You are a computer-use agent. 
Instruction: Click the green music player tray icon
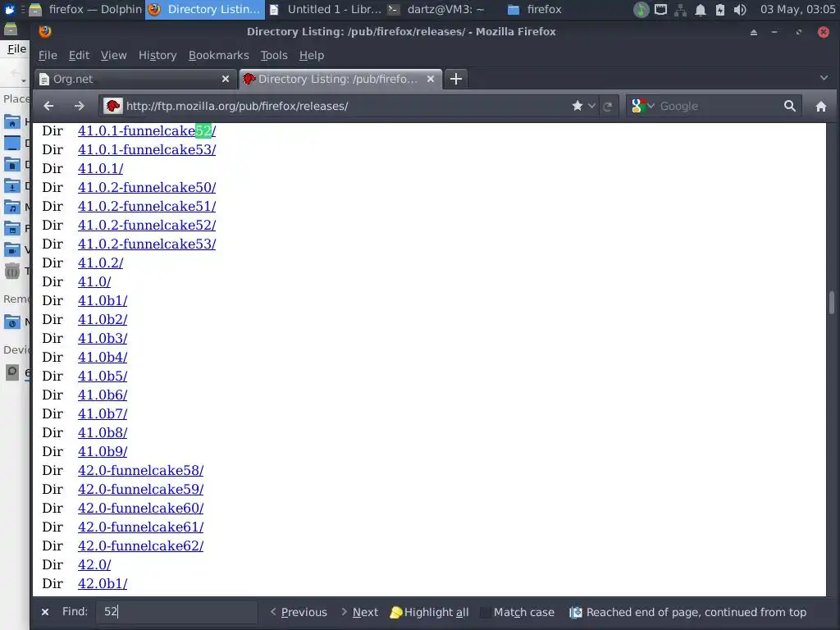tap(641, 10)
